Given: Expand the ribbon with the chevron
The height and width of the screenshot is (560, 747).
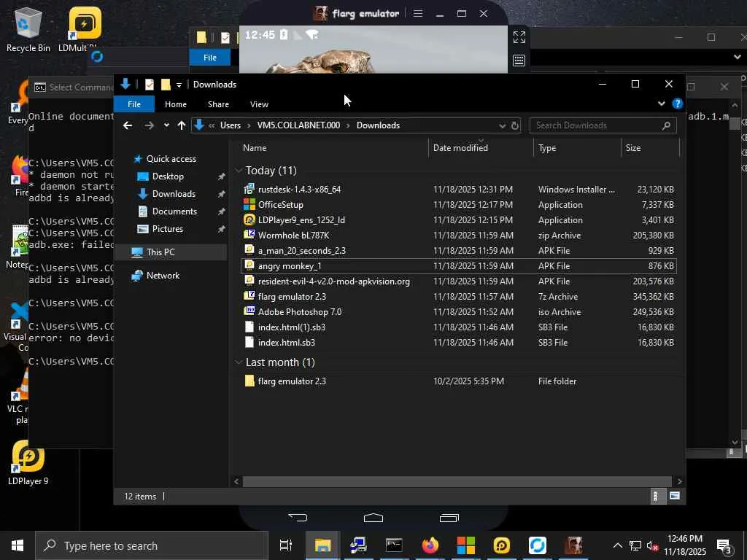Looking at the screenshot, I should [x=661, y=104].
